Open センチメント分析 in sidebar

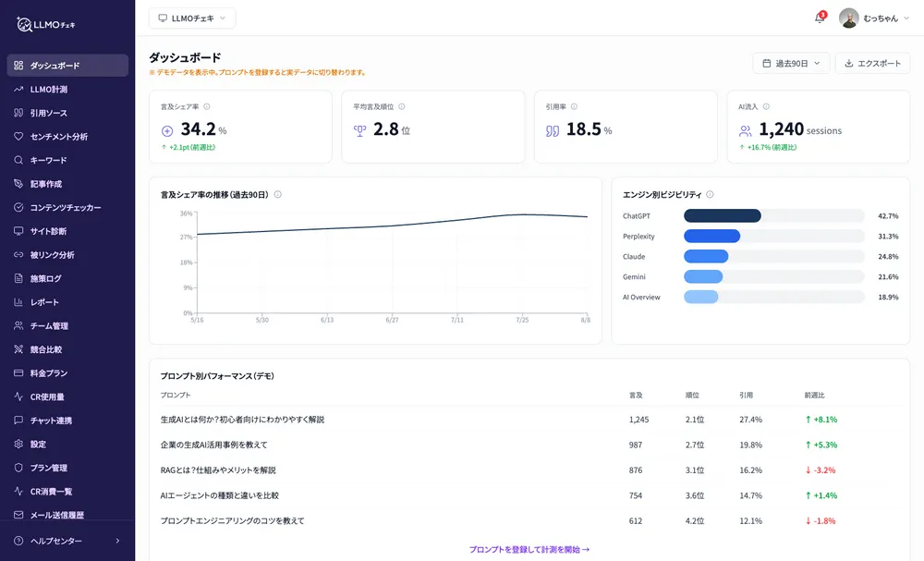[67, 136]
